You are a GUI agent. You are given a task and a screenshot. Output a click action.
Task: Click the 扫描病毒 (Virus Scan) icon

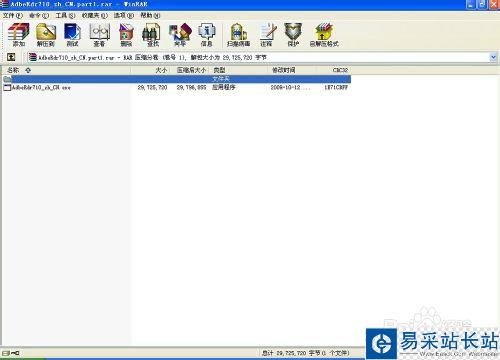pos(238,35)
